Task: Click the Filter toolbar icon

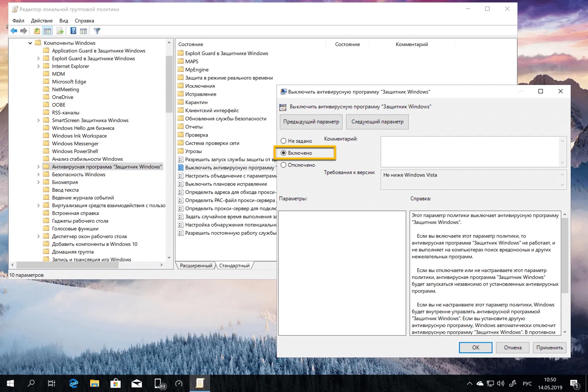Action: pos(97,31)
